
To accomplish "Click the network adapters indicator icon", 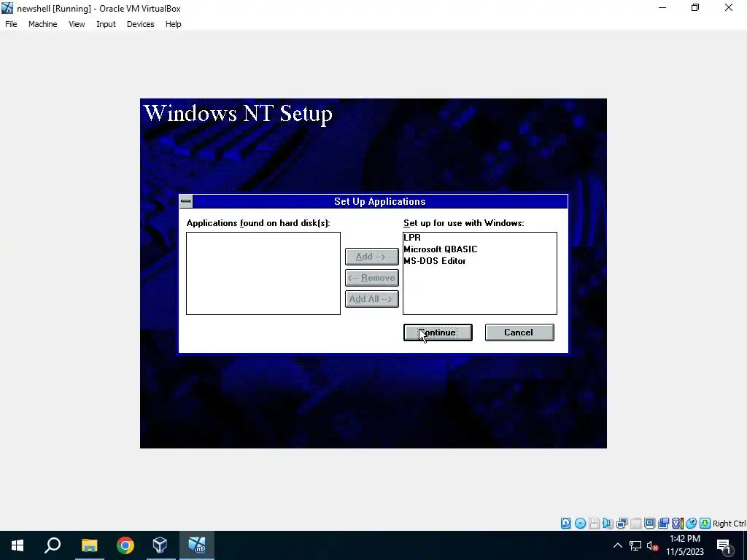I will pyautogui.click(x=622, y=524).
